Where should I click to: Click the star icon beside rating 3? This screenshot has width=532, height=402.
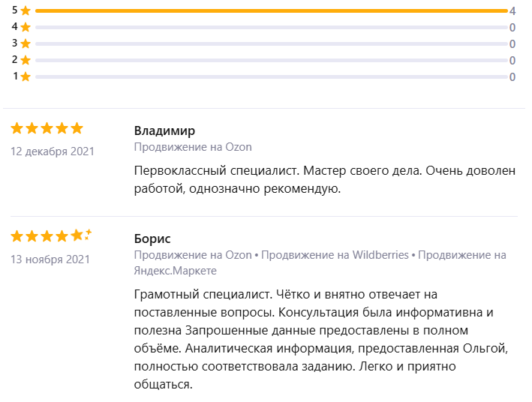26,43
